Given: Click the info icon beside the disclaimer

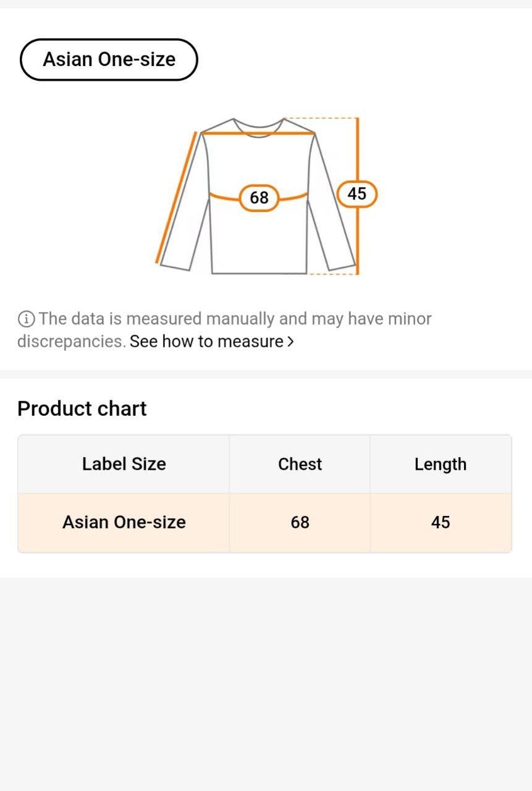Looking at the screenshot, I should tap(26, 319).
